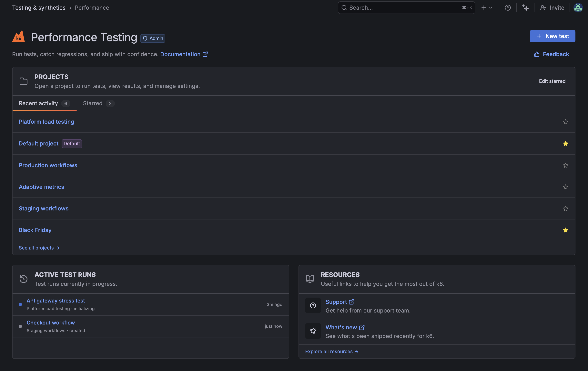Viewport: 588px width, 371px height.
Task: Open the user avatar menu
Action: [578, 8]
